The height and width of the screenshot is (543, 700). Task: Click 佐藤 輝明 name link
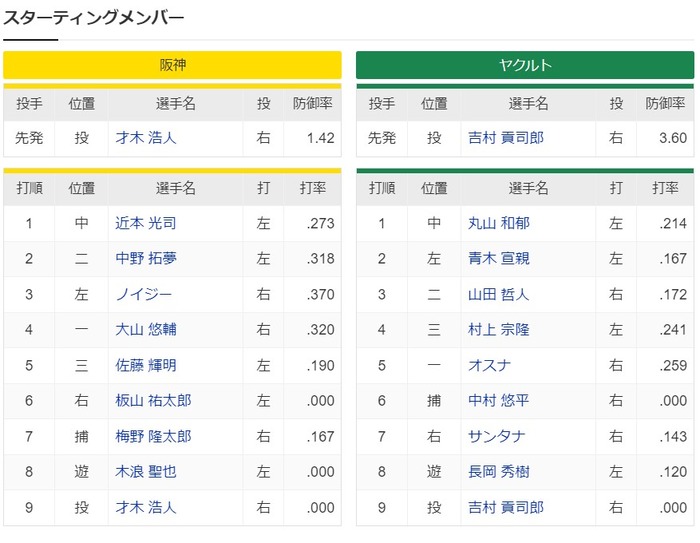146,365
